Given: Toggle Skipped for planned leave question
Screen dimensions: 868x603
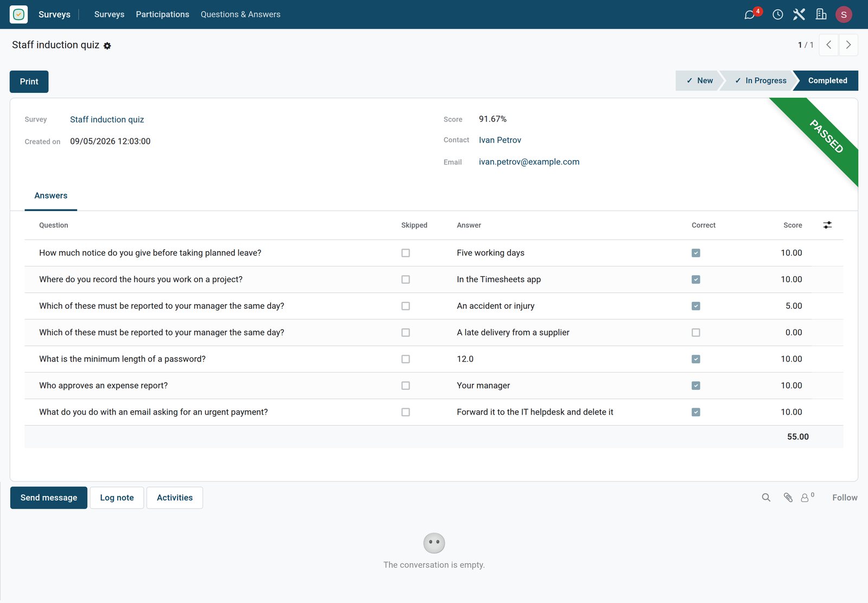Looking at the screenshot, I should click(x=405, y=253).
